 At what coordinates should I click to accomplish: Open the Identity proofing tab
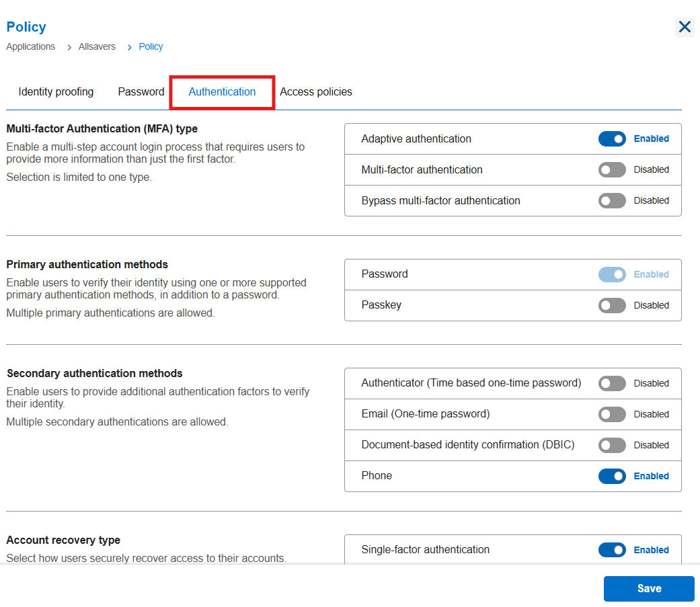[x=56, y=92]
